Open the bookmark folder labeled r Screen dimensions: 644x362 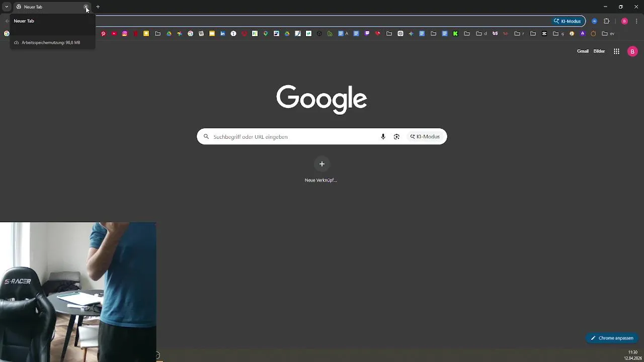pyautogui.click(x=519, y=34)
